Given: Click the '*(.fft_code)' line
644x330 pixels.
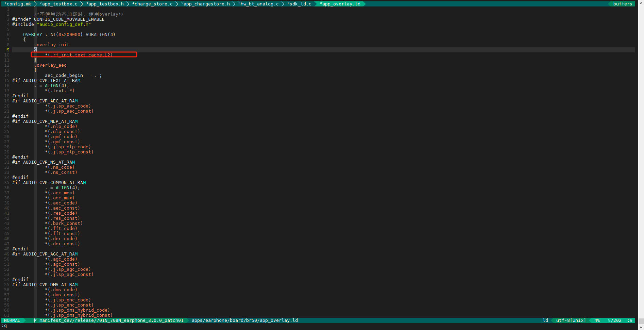Looking at the screenshot, I should [x=61, y=229].
